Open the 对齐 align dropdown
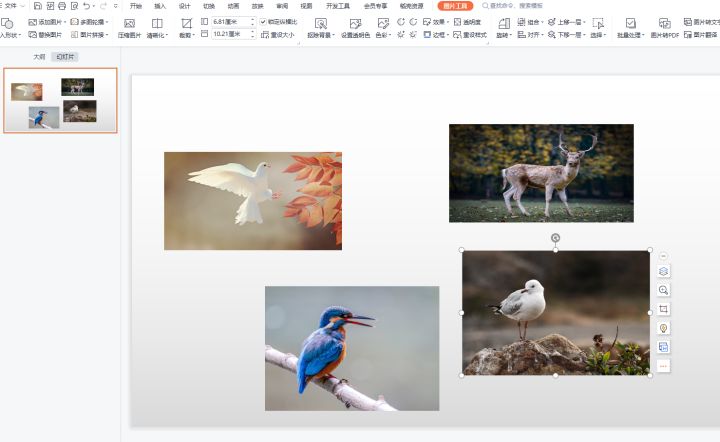Image resolution: width=720 pixels, height=442 pixels. [x=531, y=34]
